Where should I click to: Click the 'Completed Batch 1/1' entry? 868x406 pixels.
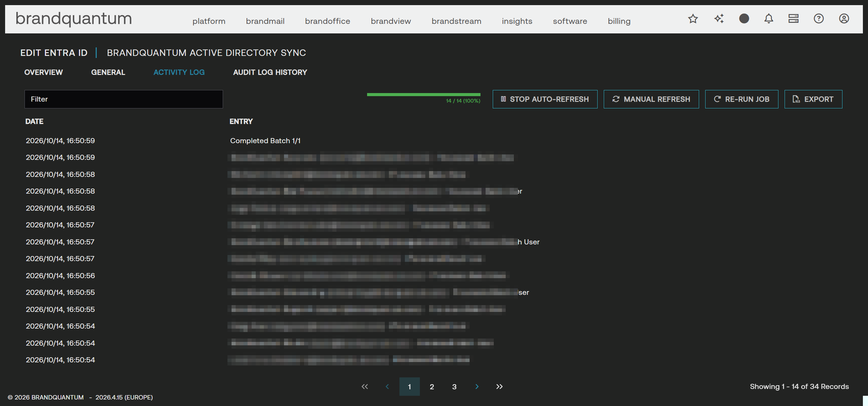[x=265, y=141]
